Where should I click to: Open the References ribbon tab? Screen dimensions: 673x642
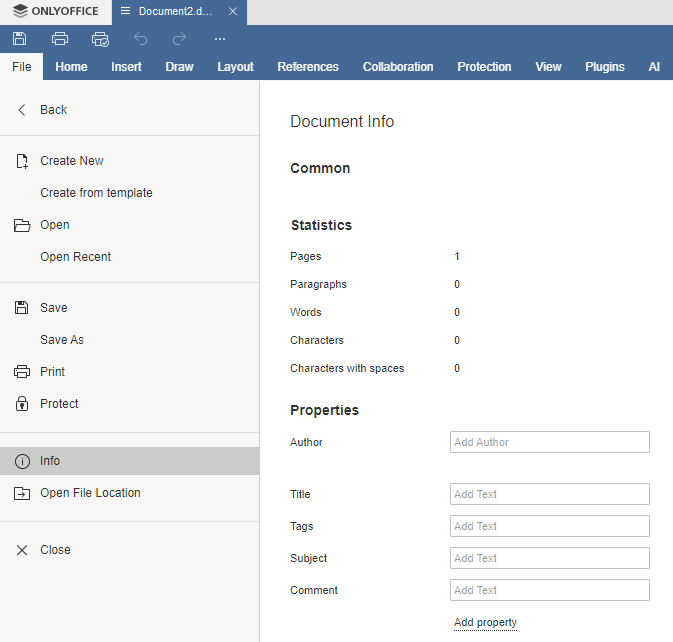308,67
